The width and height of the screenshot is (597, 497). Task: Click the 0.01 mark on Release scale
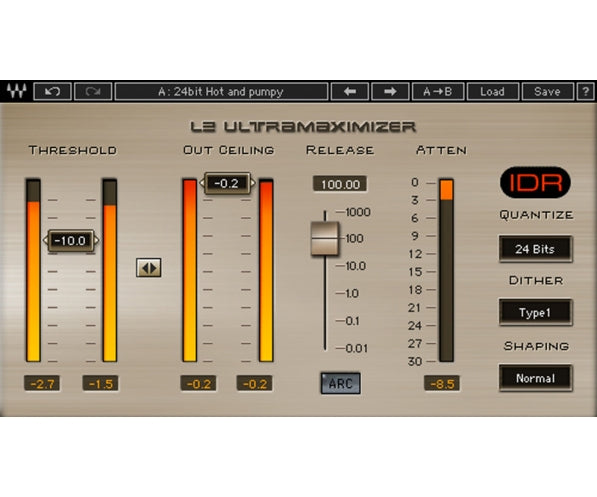coord(356,348)
